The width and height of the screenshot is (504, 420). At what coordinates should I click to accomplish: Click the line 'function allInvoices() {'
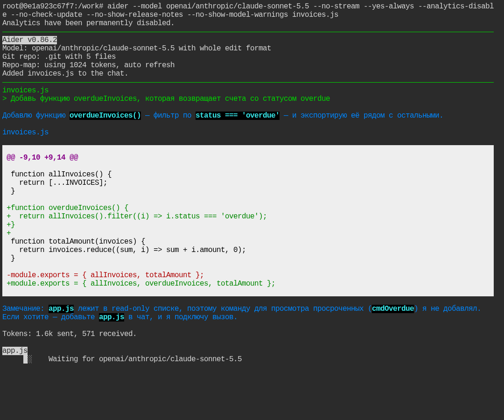point(61,174)
